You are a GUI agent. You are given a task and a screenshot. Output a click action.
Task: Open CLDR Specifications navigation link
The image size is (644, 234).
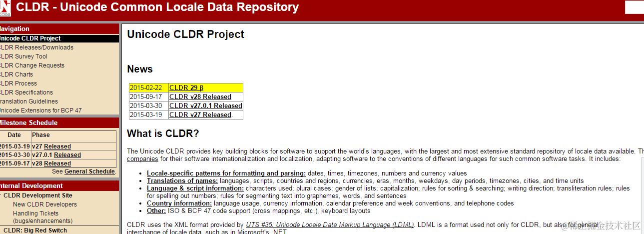(25, 92)
